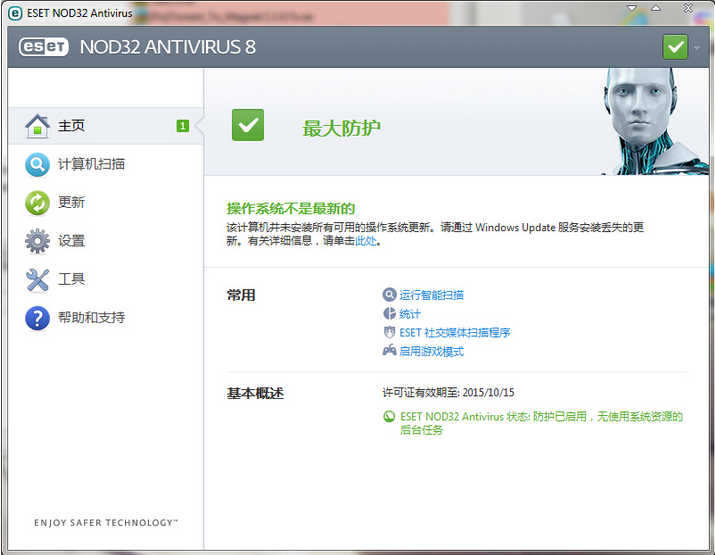Run smart scan via 运行智能扫描 link
Screen dimensions: 715x555
click(431, 295)
